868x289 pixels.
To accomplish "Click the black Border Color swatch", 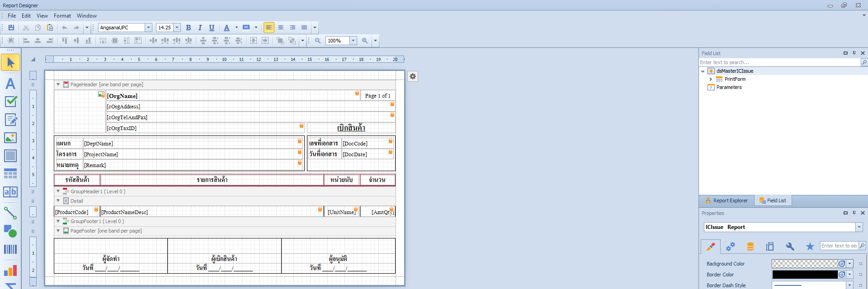I will coord(805,275).
